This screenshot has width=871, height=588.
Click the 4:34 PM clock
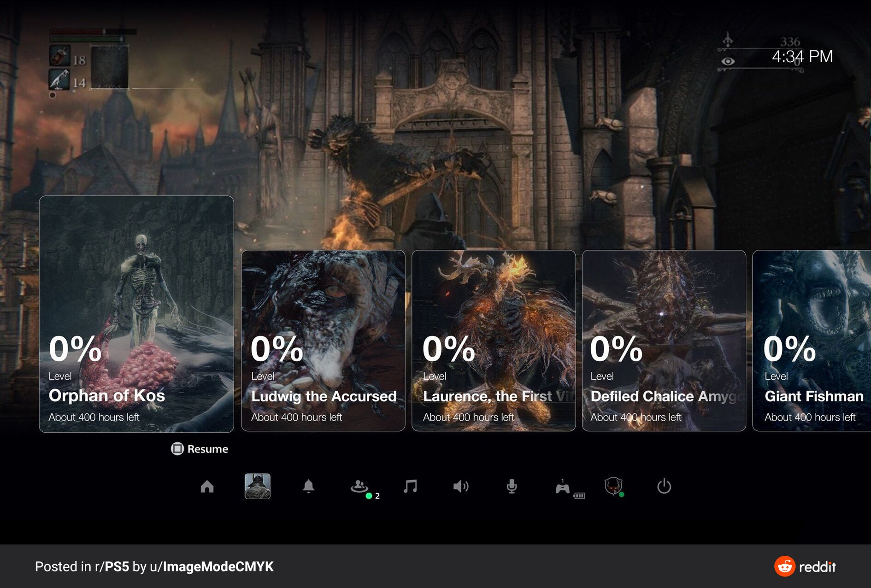point(802,57)
